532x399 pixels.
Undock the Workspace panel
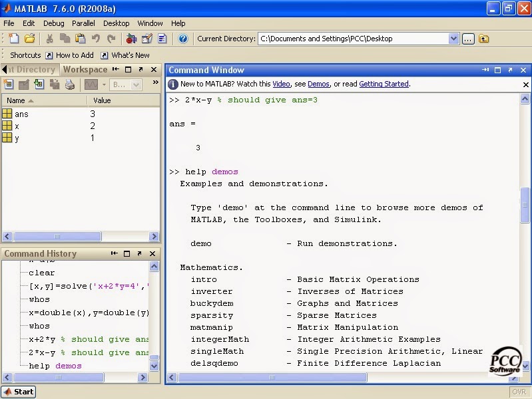pos(140,69)
